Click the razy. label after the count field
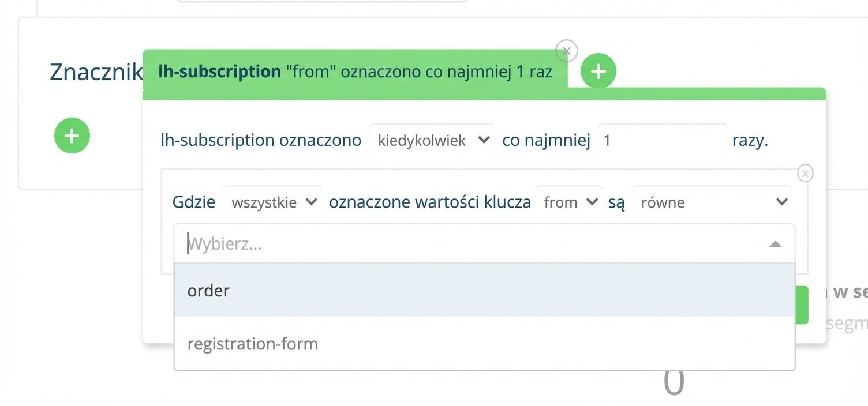The height and width of the screenshot is (406, 868). point(750,140)
